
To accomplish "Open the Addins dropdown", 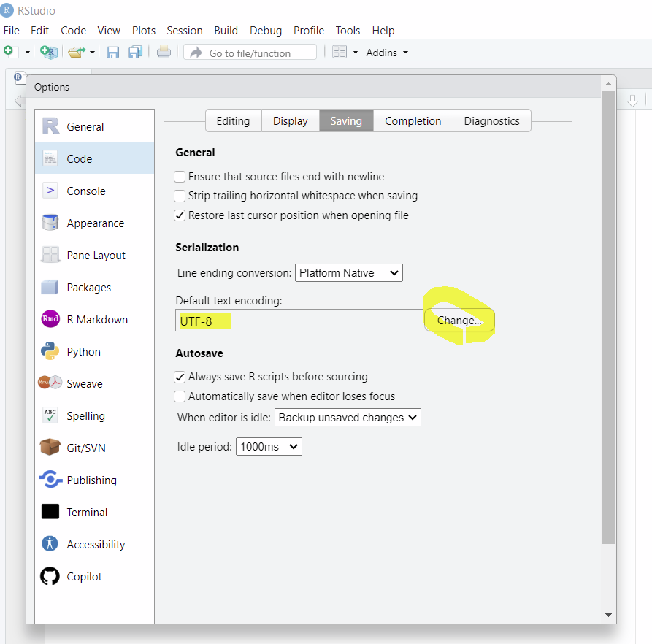I will click(387, 53).
